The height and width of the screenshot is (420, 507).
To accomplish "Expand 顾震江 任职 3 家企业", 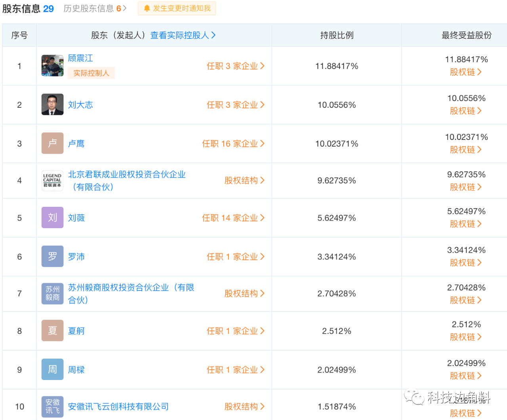I will (x=235, y=66).
